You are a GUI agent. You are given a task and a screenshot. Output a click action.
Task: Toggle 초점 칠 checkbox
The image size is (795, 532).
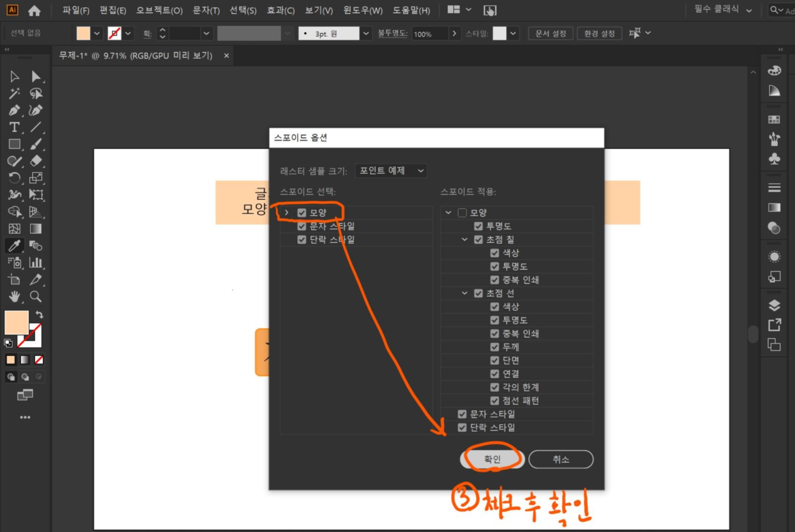point(478,240)
